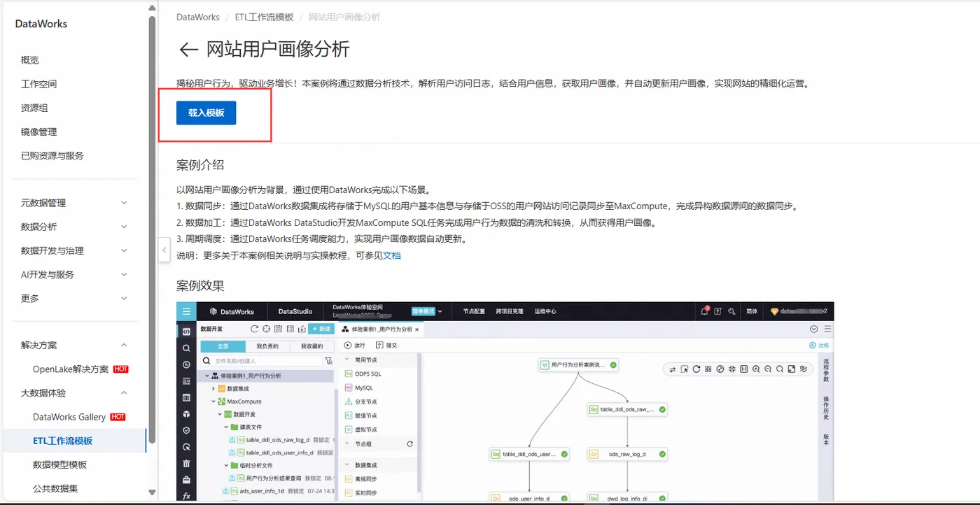Image resolution: width=980 pixels, height=505 pixels.
Task: Select 资源组 in the sidebar
Action: (34, 108)
